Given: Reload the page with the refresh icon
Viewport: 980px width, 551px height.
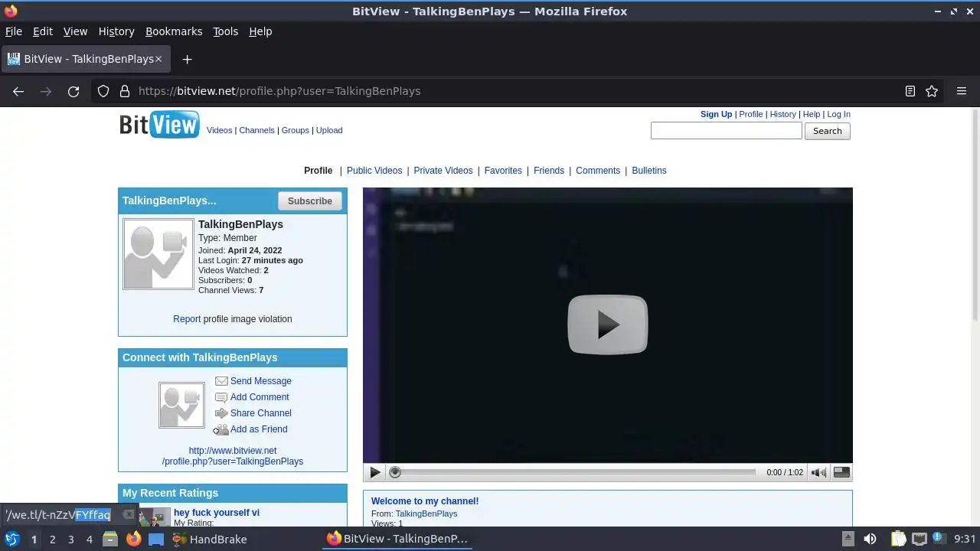Looking at the screenshot, I should pos(73,91).
